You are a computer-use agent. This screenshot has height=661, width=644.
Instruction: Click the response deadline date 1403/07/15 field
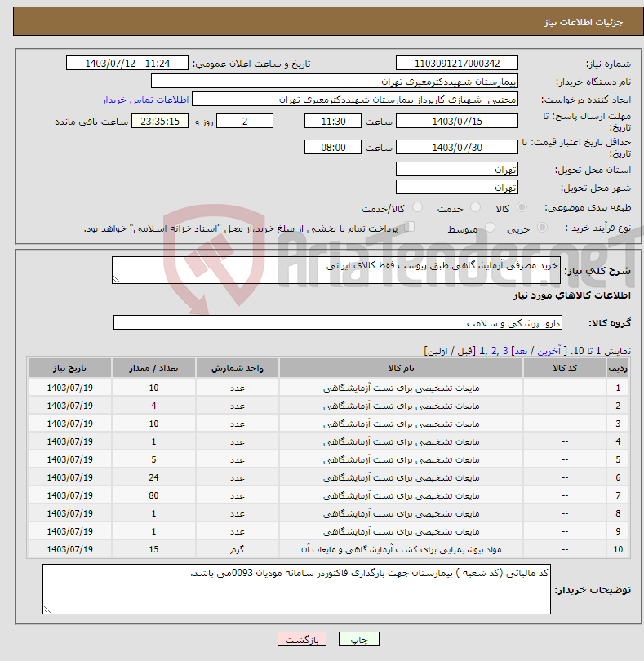(457, 121)
